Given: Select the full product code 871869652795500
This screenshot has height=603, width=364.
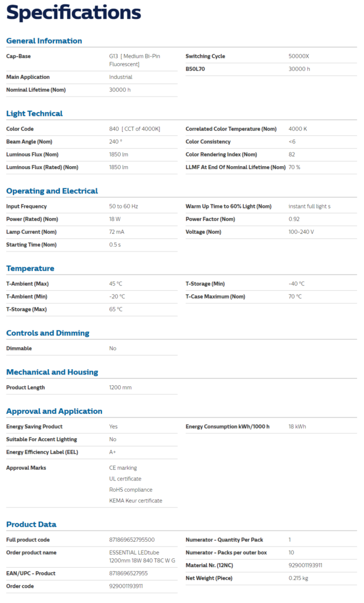Looking at the screenshot, I should tap(132, 540).
